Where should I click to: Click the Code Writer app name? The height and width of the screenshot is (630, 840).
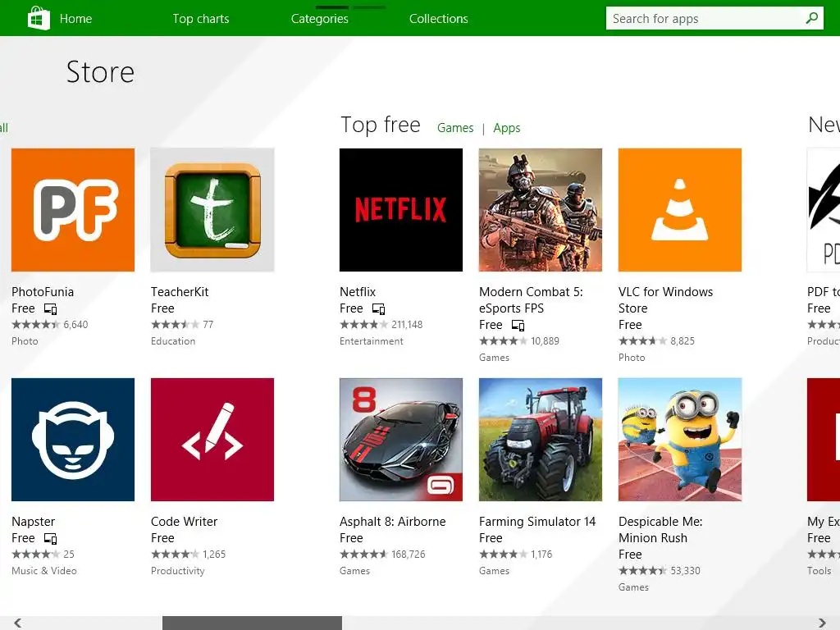click(185, 522)
